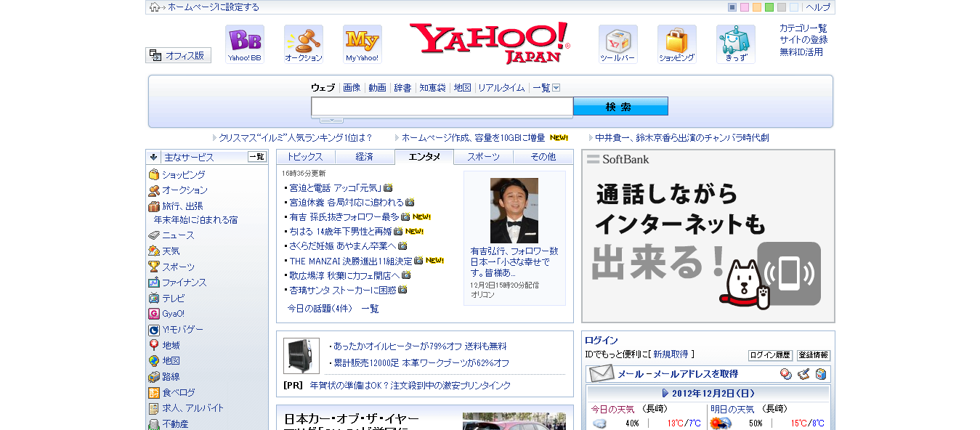
Task: Click the newspaper icon next to ニュース
Action: click(154, 235)
